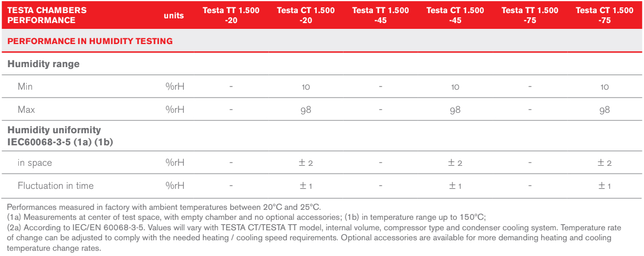Click the PERFORMANCE IN HUMIDITY TESTING section title
Screen dimensions: 644x256
tap(90, 41)
